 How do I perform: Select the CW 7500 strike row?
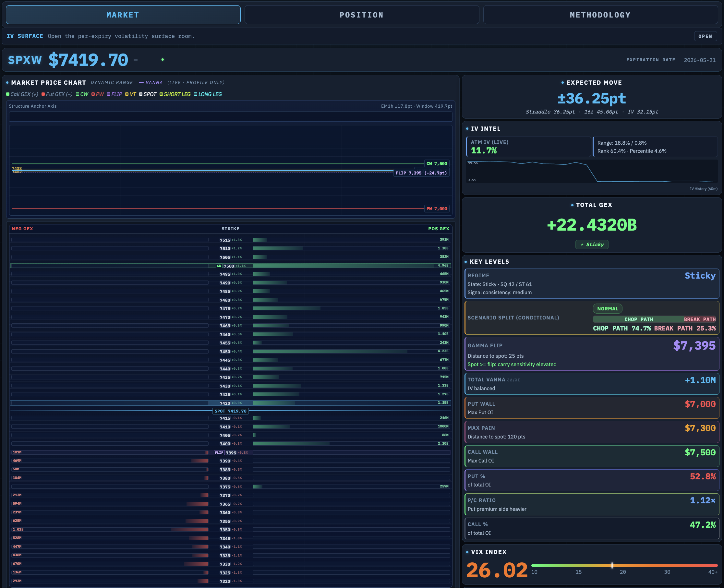pos(231,266)
